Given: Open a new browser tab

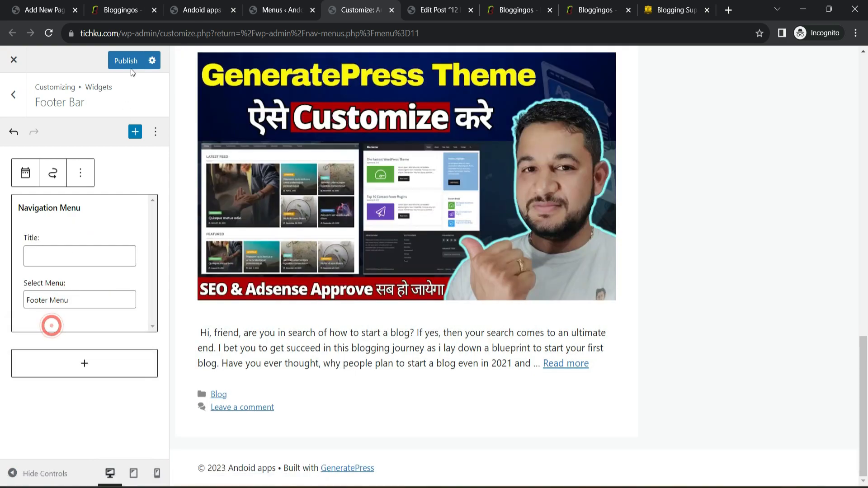Looking at the screenshot, I should pos(728,10).
